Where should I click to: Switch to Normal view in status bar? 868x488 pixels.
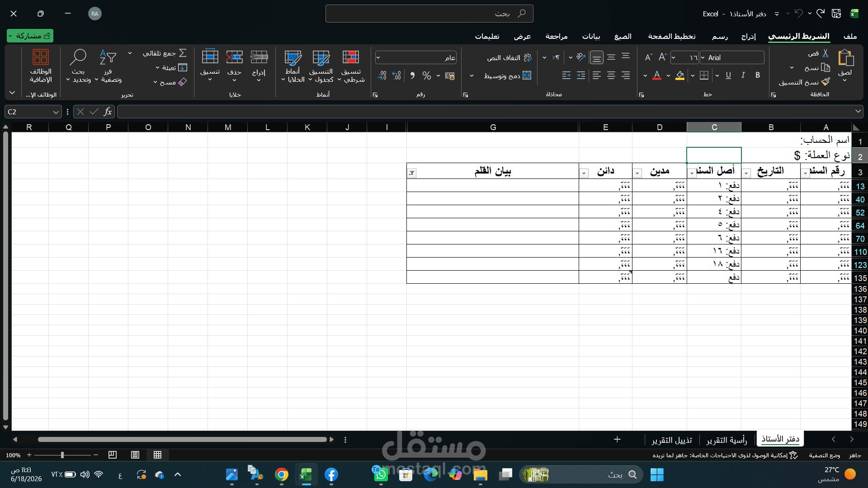(157, 455)
